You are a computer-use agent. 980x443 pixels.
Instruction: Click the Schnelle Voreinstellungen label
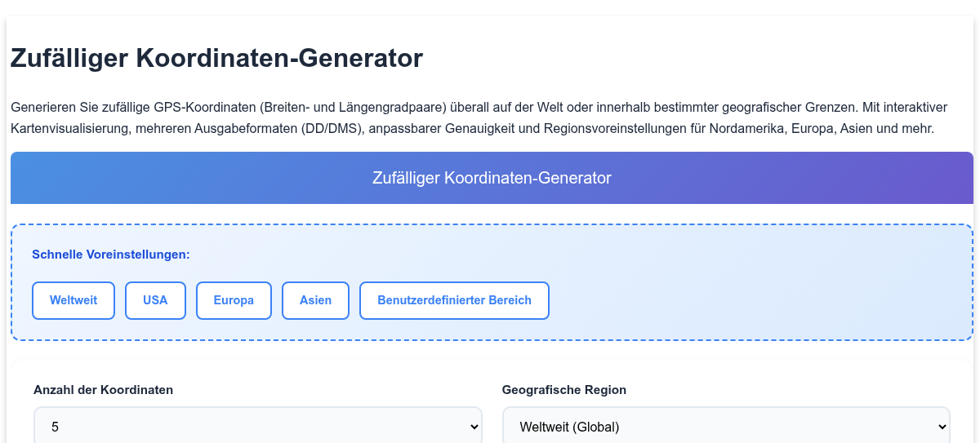(111, 255)
